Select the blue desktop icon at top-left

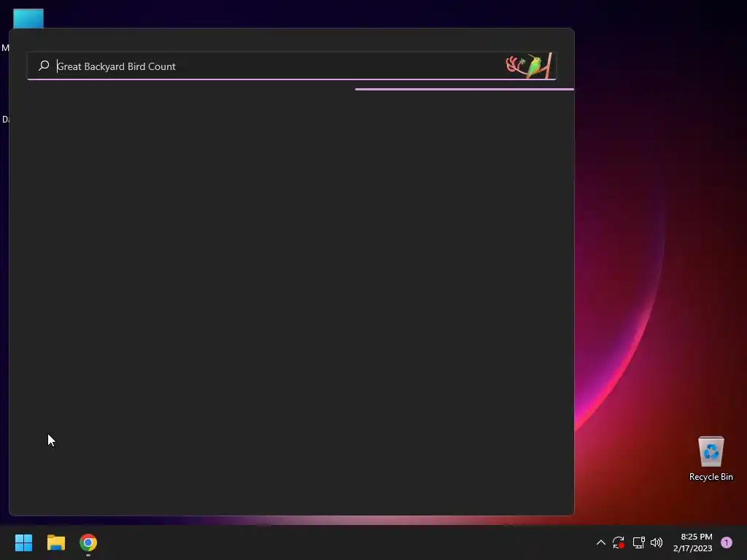click(x=28, y=18)
